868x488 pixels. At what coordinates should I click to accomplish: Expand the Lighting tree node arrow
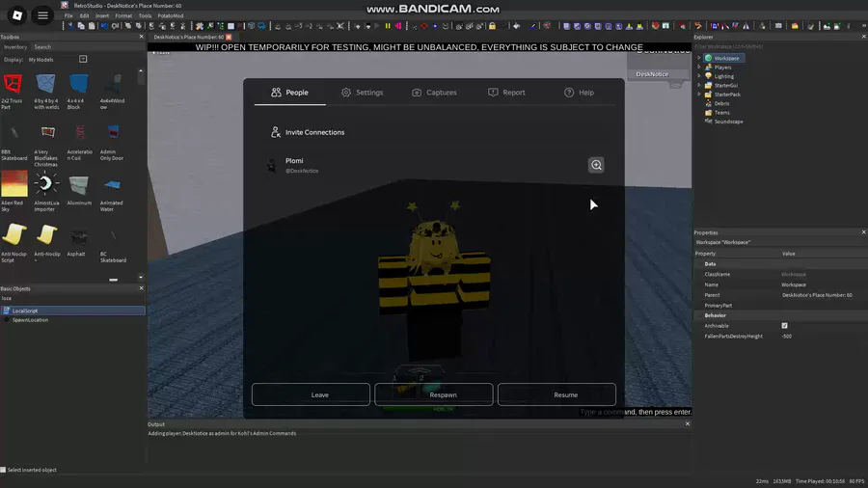tap(699, 76)
